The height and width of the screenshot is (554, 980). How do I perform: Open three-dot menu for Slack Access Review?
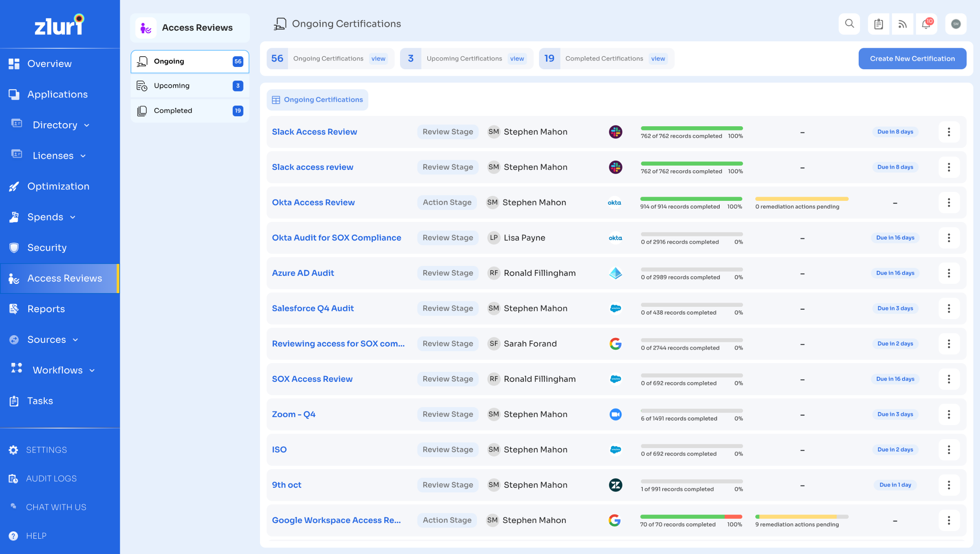pos(949,132)
